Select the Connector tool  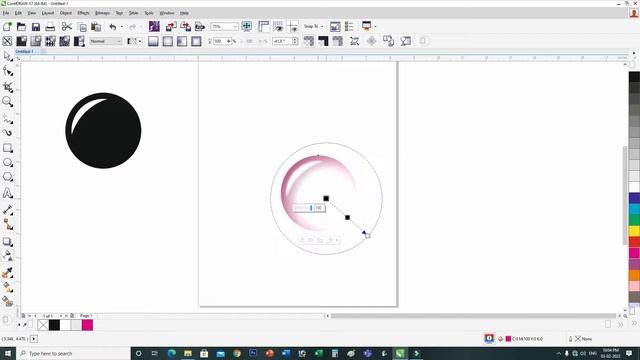(x=7, y=224)
